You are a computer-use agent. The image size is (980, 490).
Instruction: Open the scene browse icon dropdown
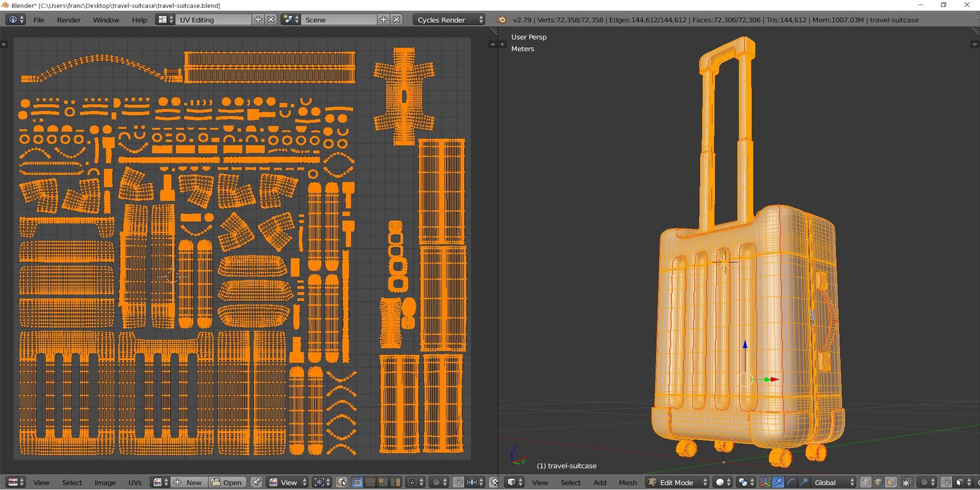click(291, 19)
